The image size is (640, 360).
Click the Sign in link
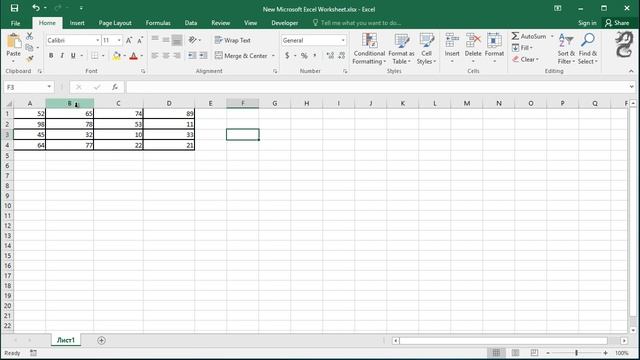(x=587, y=23)
